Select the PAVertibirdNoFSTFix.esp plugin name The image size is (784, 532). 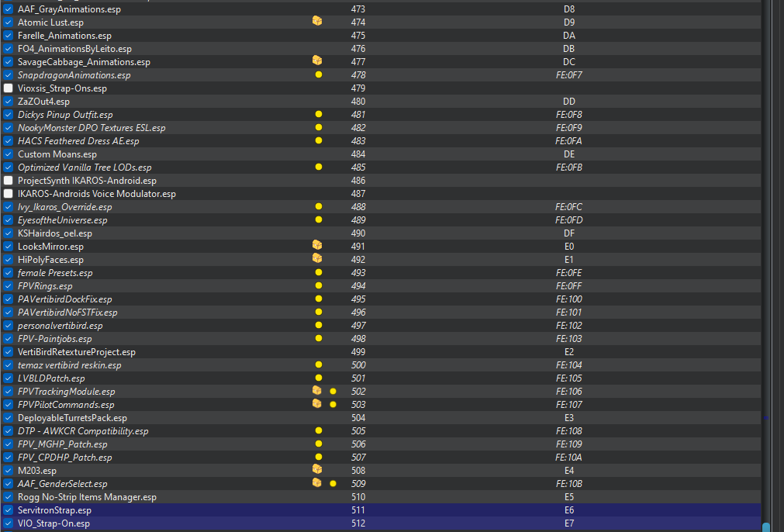[x=67, y=313]
